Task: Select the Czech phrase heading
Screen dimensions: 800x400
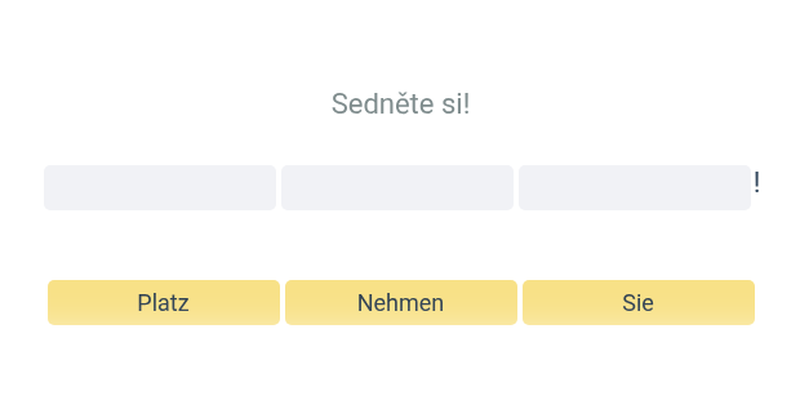Action: [400, 103]
